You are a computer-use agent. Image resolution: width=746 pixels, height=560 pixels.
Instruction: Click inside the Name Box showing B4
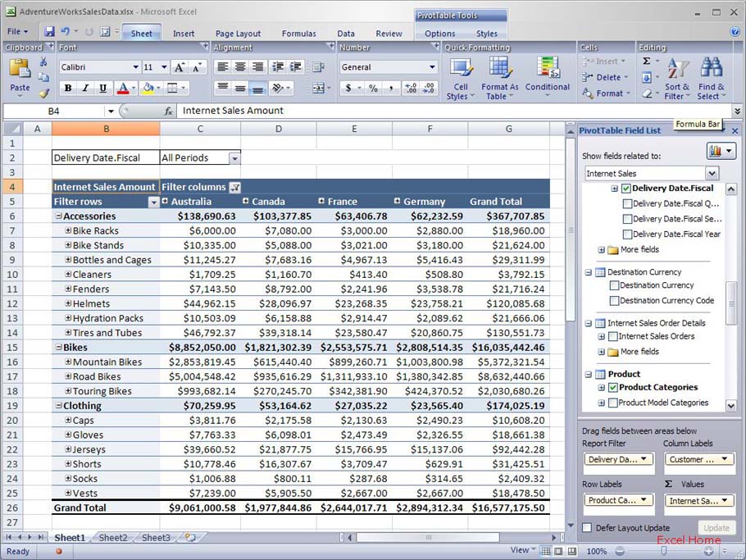54,112
